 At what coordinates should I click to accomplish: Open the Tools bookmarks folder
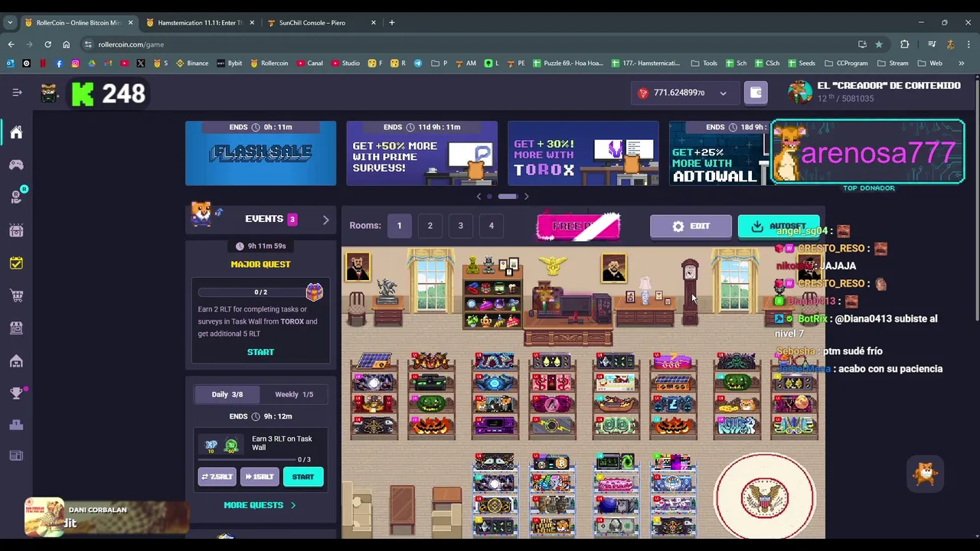coord(704,64)
